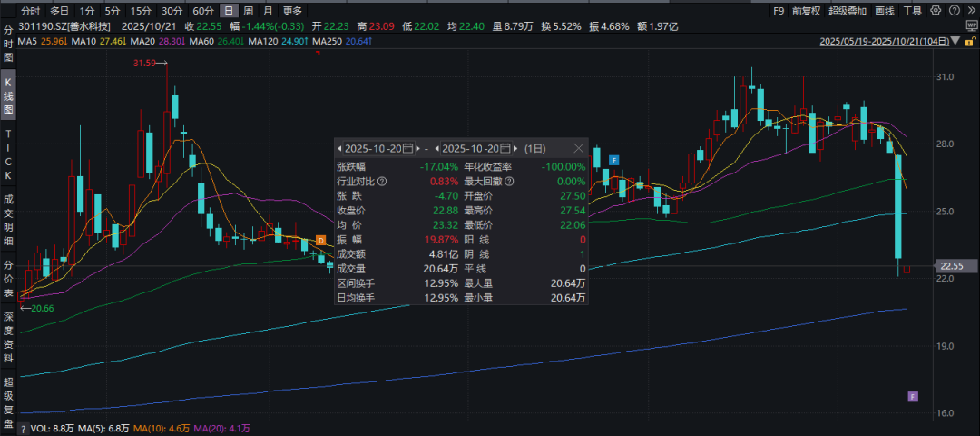The image size is (980, 436).
Task: Click help icon next to 行业对比
Action: pos(382,182)
